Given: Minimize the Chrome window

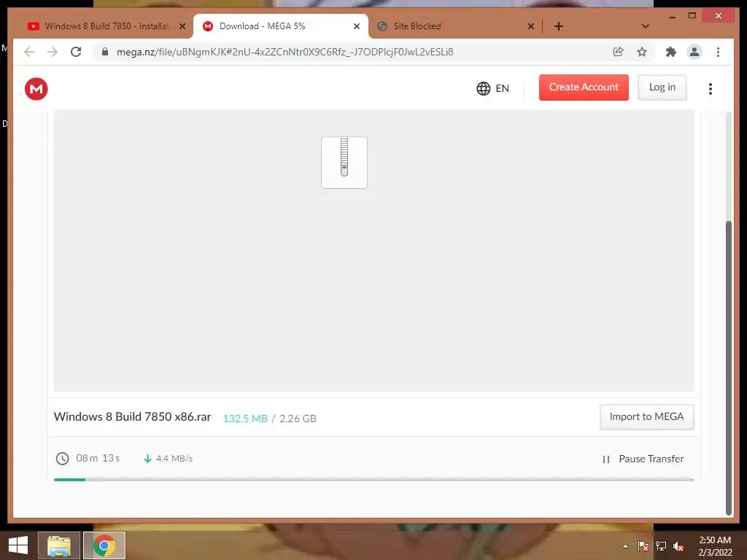Looking at the screenshot, I should click(672, 16).
